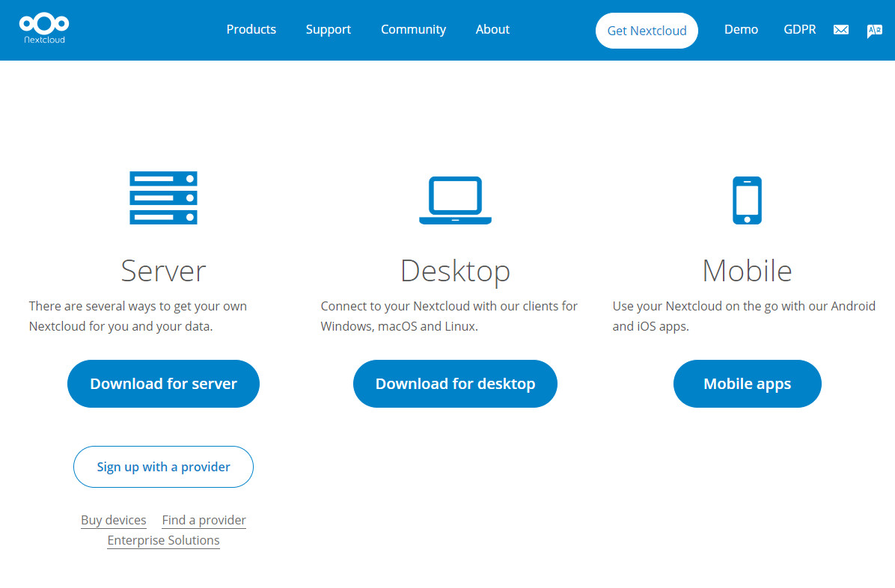Screen dimensions: 895x588
Task: Open the mail contact icon
Action: (841, 30)
